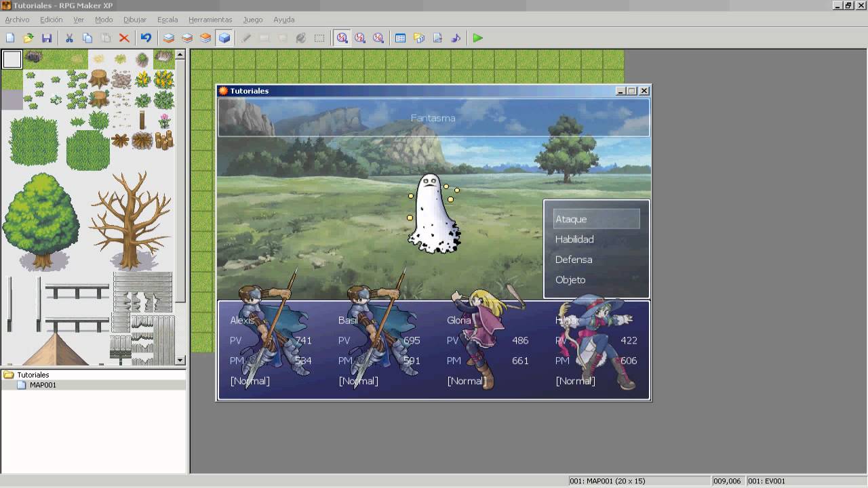Switch to Layer 1 editing mode
The width and height of the screenshot is (868, 488).
(x=169, y=38)
